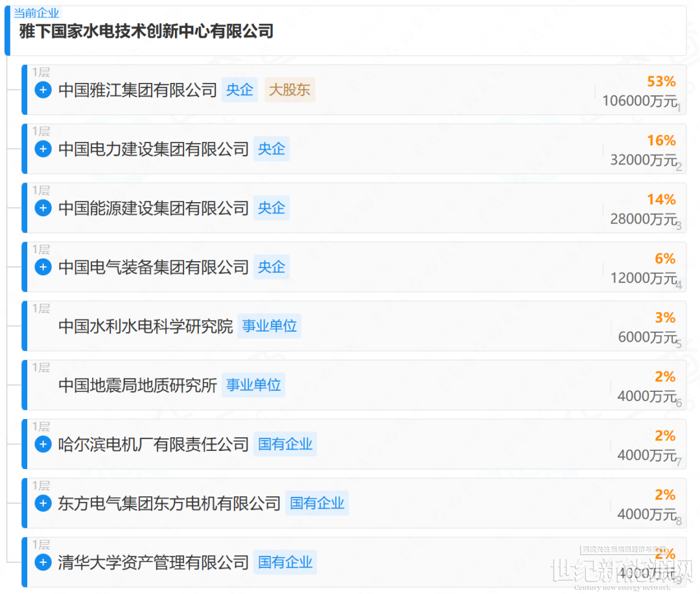Click 央企 tag on 中国电气装备集团
Image resolution: width=700 pixels, height=594 pixels.
272,267
